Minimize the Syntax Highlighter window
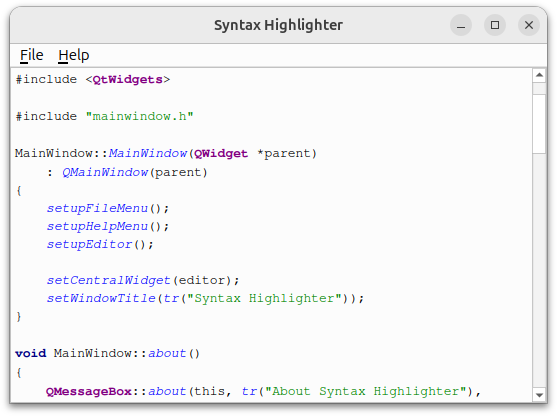The image size is (557, 416). [461, 25]
